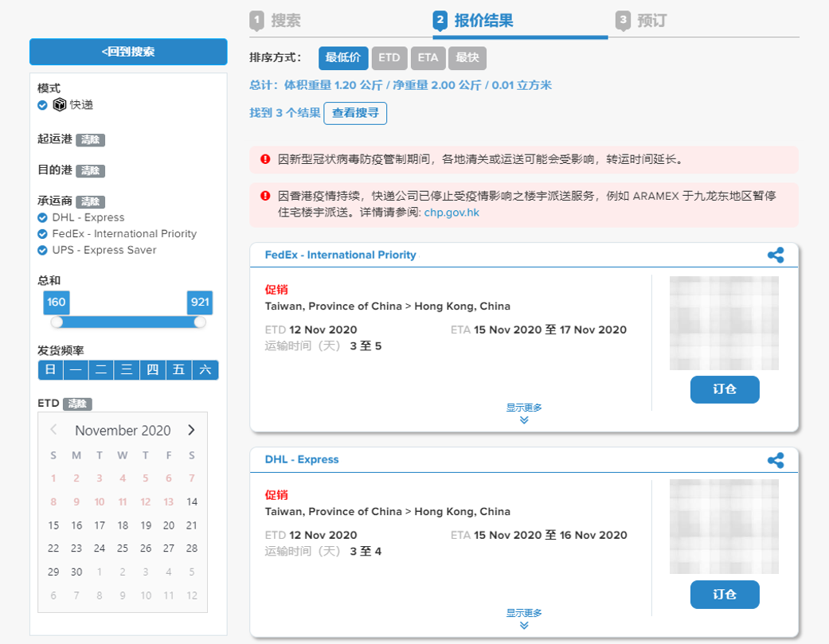The image size is (829, 644).
Task: Click the express parcel box icon
Action: point(59,104)
